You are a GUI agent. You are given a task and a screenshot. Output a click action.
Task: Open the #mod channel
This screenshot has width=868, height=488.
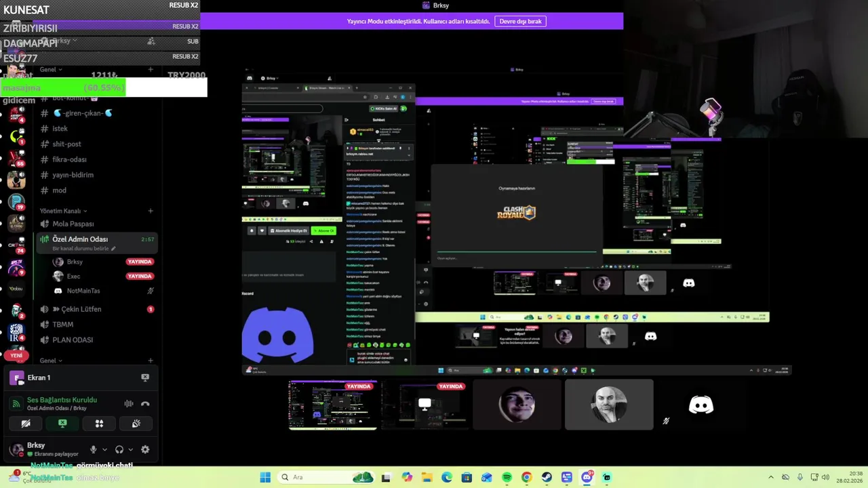pos(97,190)
